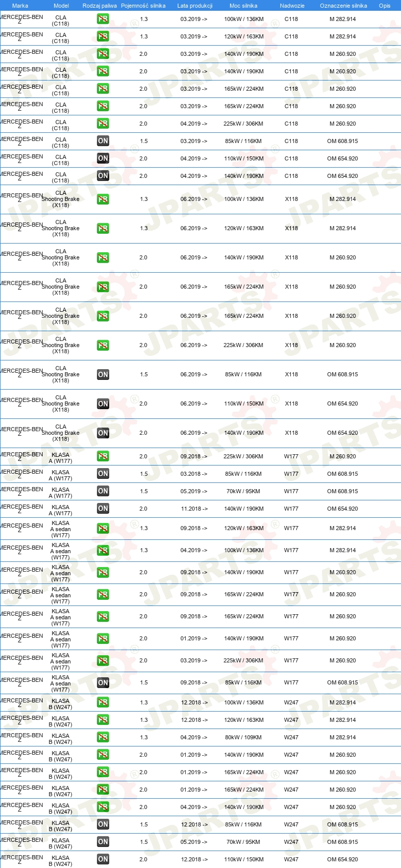Click ON icon for Klasa B W247 70kW/95KM
401x868 pixels.
103,842
